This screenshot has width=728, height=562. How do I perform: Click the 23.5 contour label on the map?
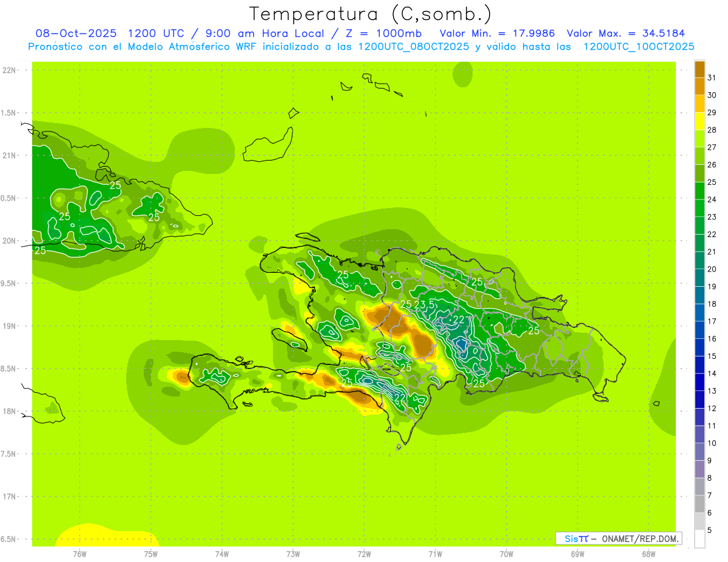coord(424,304)
